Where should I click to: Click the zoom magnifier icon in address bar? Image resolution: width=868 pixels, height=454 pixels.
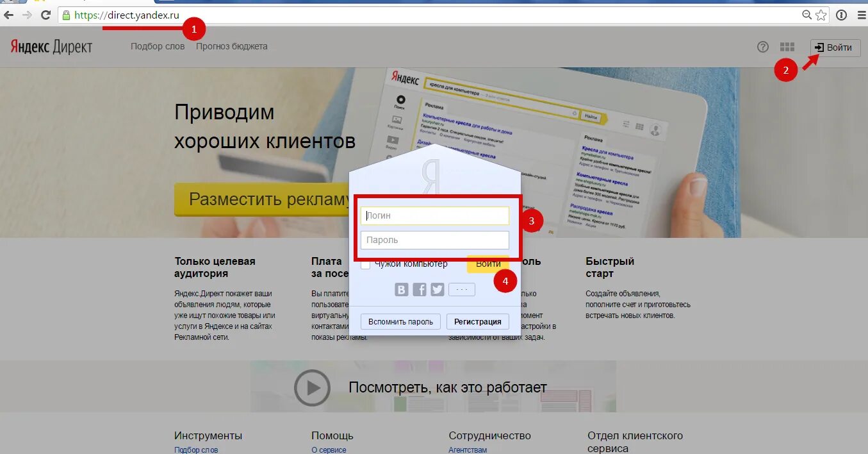pos(807,15)
